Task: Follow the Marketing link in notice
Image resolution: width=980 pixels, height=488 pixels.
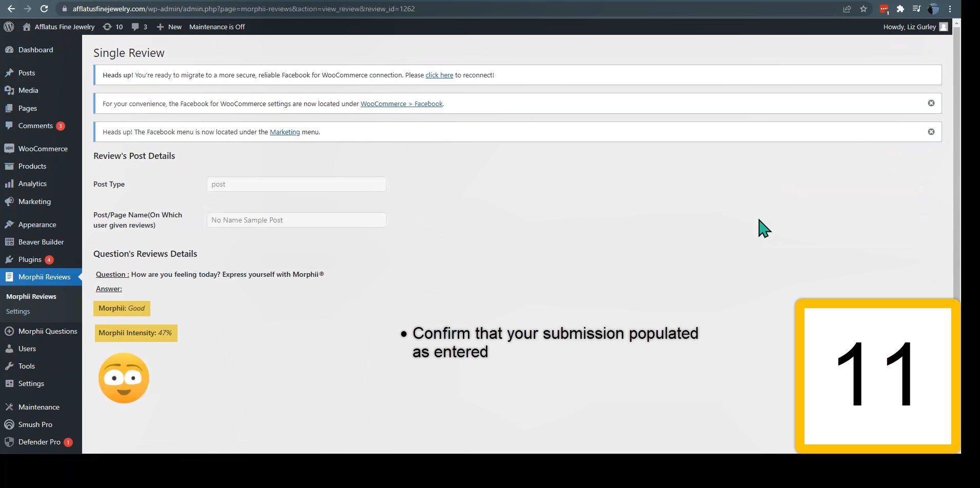Action: [x=285, y=132]
